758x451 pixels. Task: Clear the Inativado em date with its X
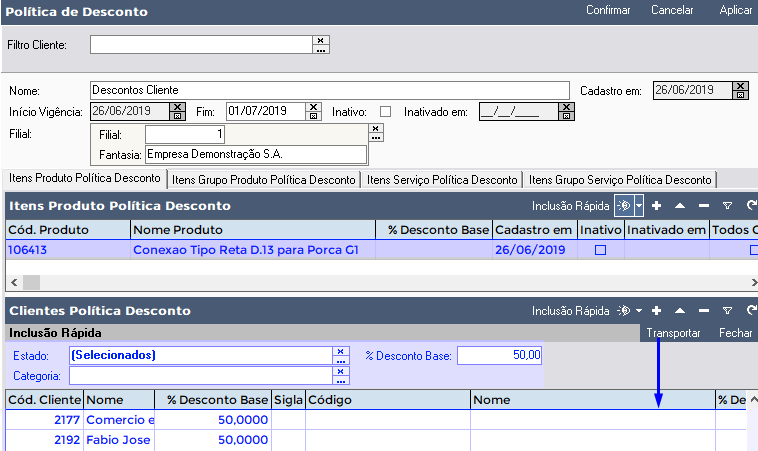[567, 107]
